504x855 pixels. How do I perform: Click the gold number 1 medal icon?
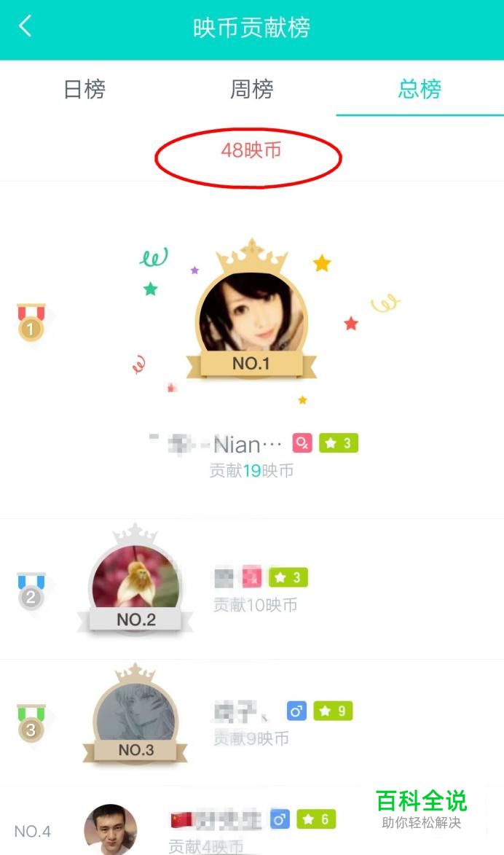pos(31,323)
